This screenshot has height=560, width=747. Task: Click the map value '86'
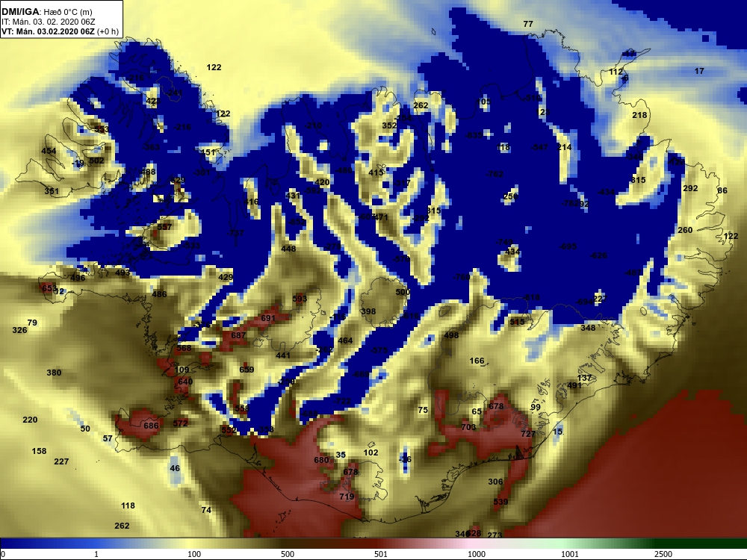tap(722, 190)
